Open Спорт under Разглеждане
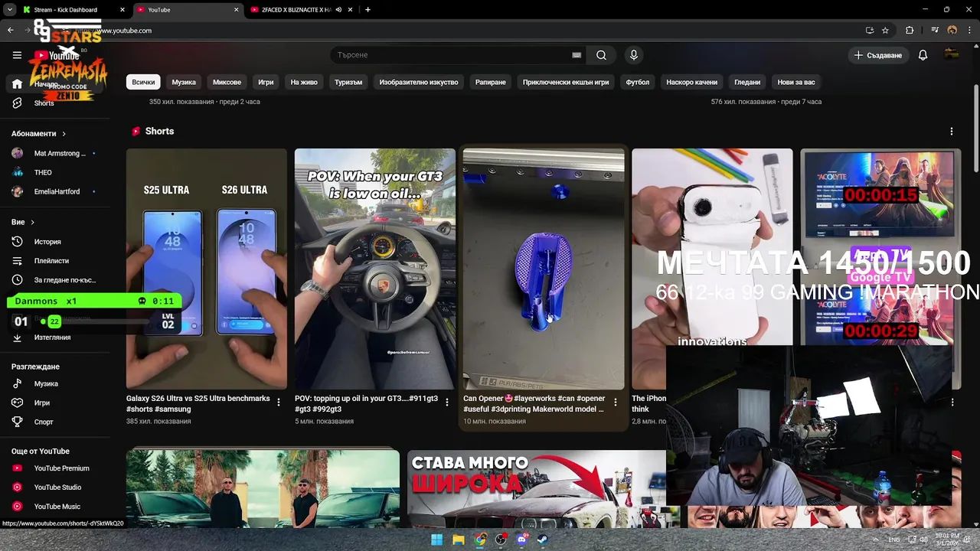This screenshot has width=980, height=551. point(44,422)
